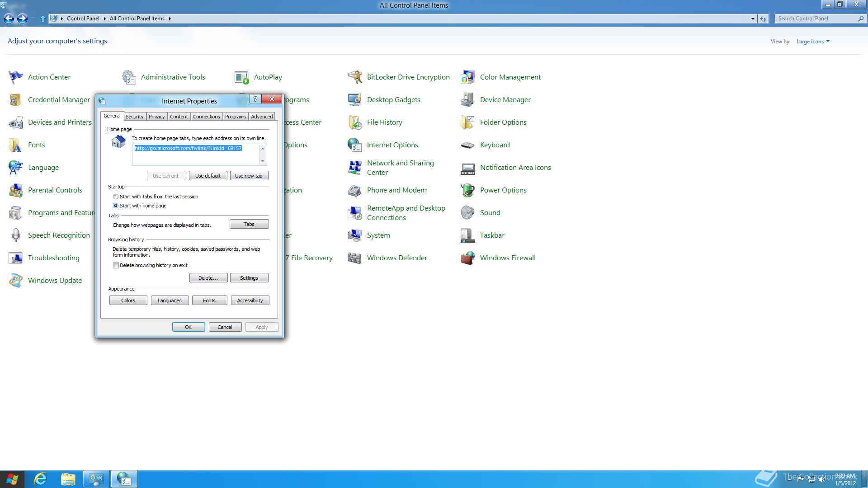Enable Delete browsing history on exit
The height and width of the screenshot is (488, 868).
coord(116,265)
